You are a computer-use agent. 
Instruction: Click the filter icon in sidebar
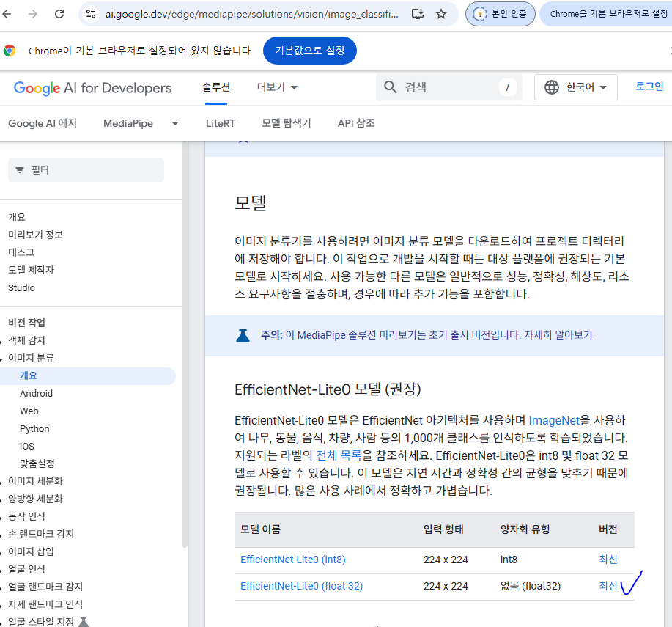tap(20, 170)
